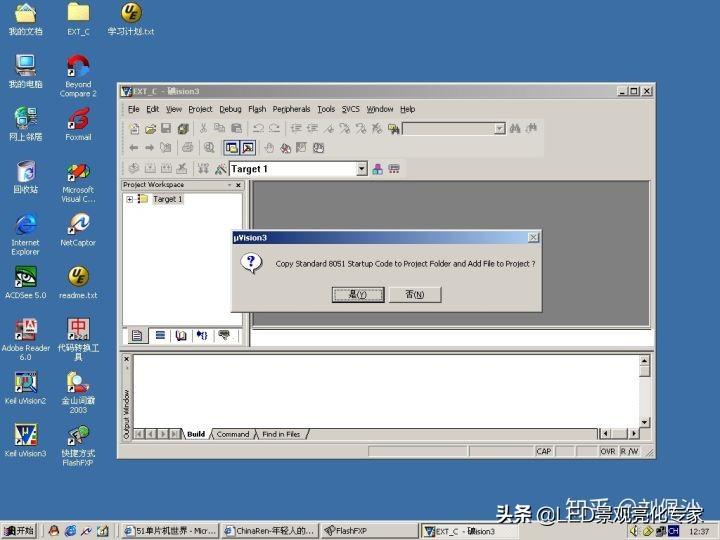This screenshot has width=720, height=540.
Task: Click the Undo arrow icon
Action: (258, 129)
